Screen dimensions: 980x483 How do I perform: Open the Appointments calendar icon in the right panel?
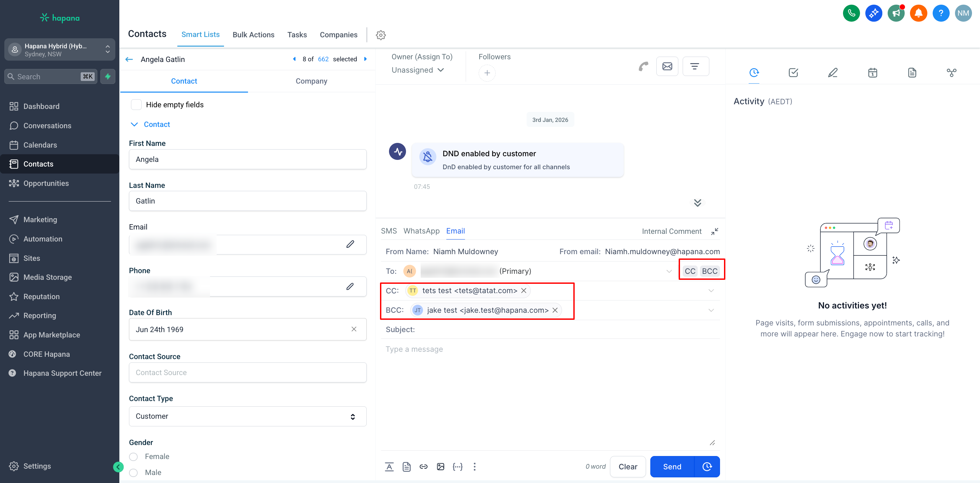tap(872, 72)
